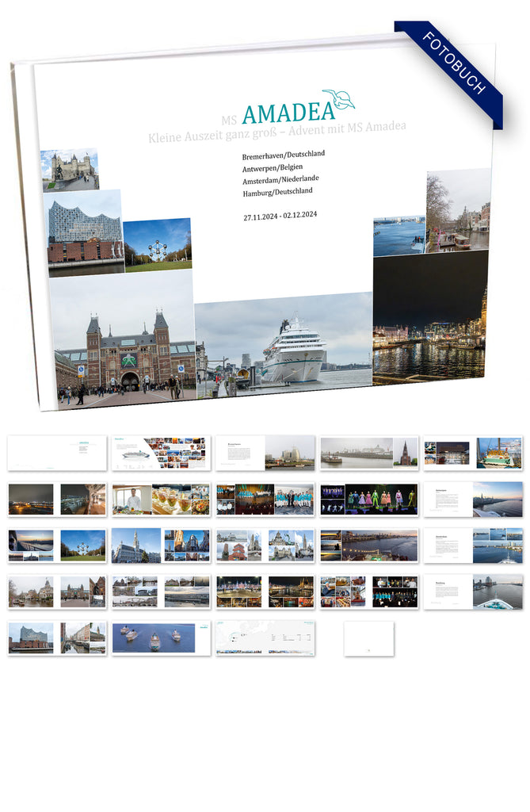Open the ship profile and photo collage spread
Image resolution: width=530 pixels, height=812 pixels.
click(x=161, y=453)
